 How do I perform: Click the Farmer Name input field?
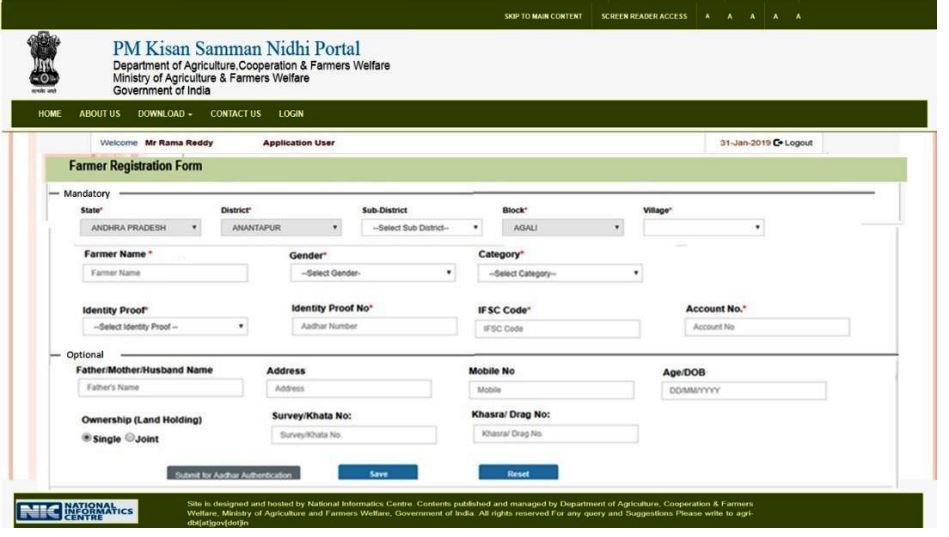pos(165,273)
